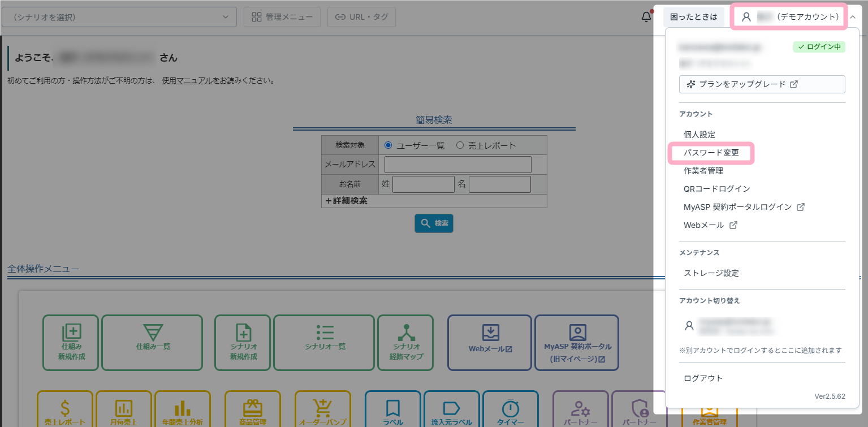Select QRコードログイン menu item
This screenshot has width=868, height=427.
click(717, 189)
